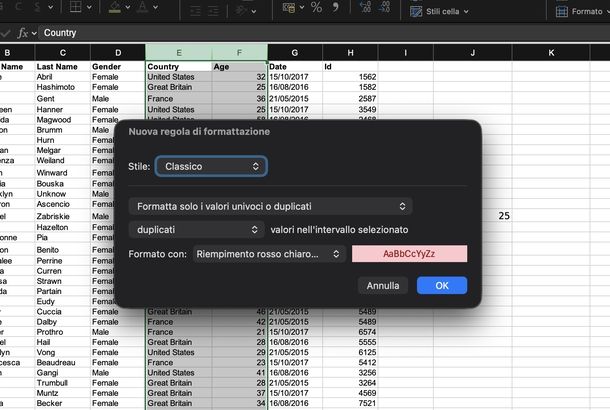Click the decrease decimal icon
This screenshot has width=610, height=410.
[x=384, y=7]
